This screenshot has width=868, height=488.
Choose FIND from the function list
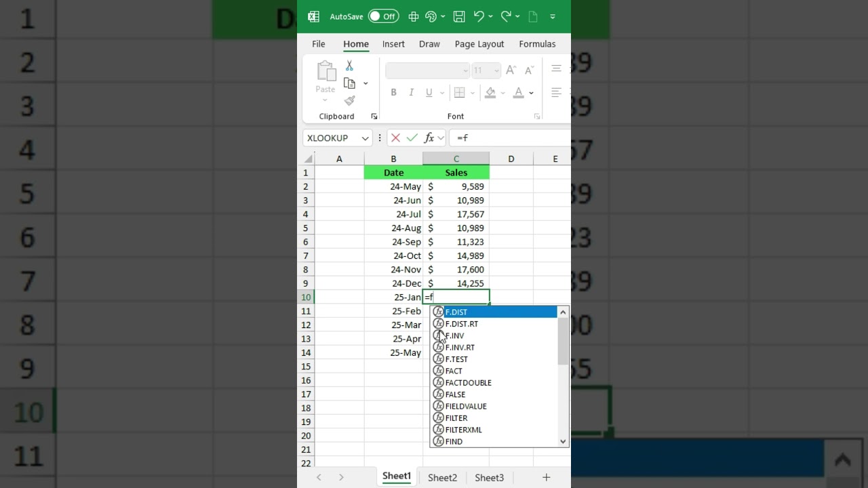(494, 442)
